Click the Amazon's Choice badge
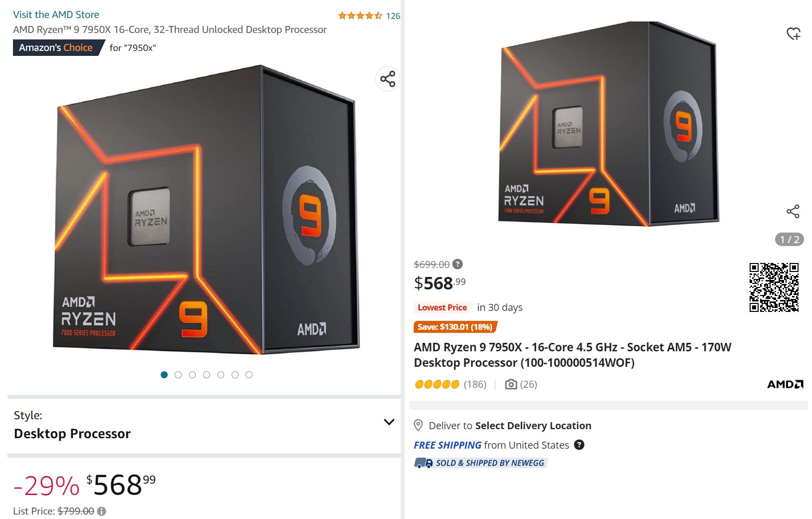This screenshot has height=519, width=812. 56,47
